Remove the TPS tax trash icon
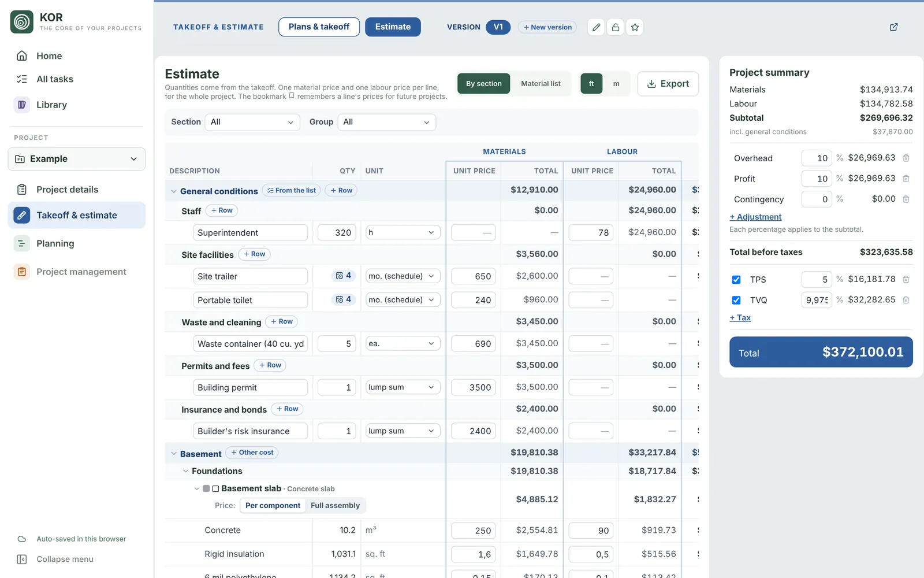Viewport: 924px width, 578px height. coord(906,279)
